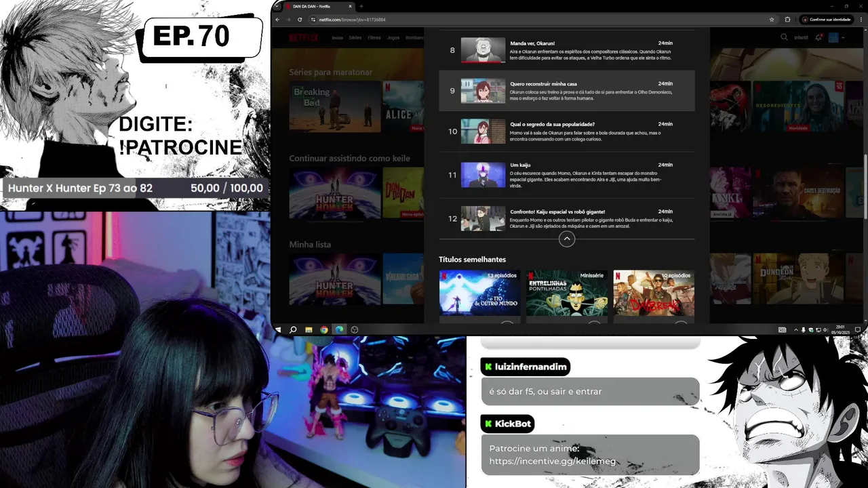868x488 pixels.
Task: Open the Infantil kids profile link
Action: click(801, 38)
